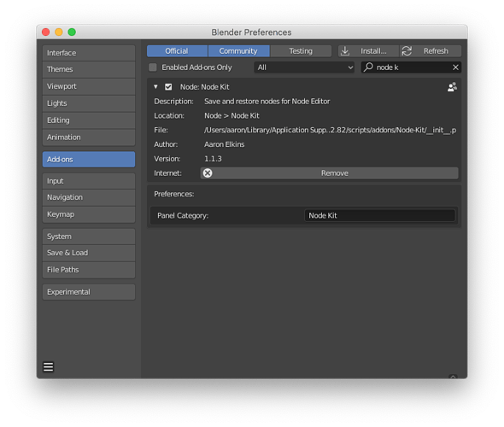Image resolution: width=504 pixels, height=427 pixels.
Task: Click the circled X icon on Remove
Action: click(x=208, y=173)
